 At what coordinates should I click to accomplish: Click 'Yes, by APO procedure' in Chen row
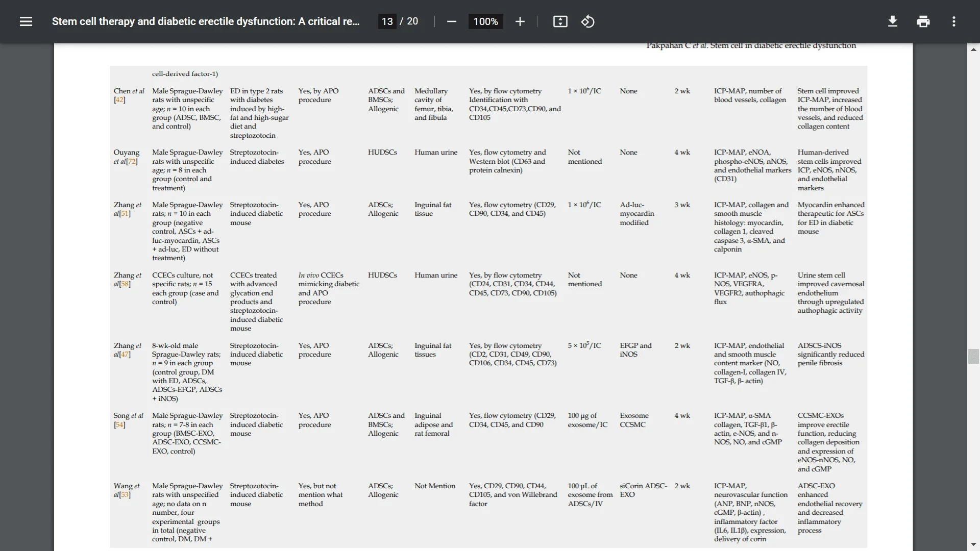[318, 95]
